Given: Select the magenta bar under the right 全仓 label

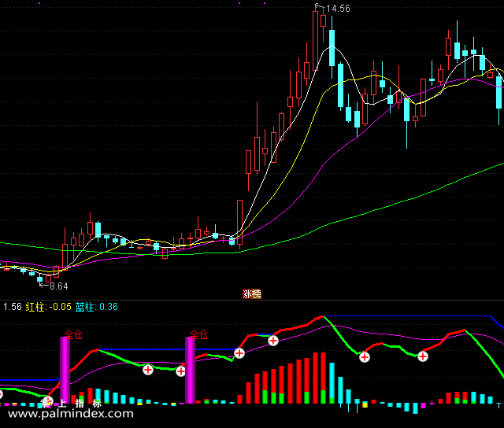Looking at the screenshot, I should pos(190,370).
